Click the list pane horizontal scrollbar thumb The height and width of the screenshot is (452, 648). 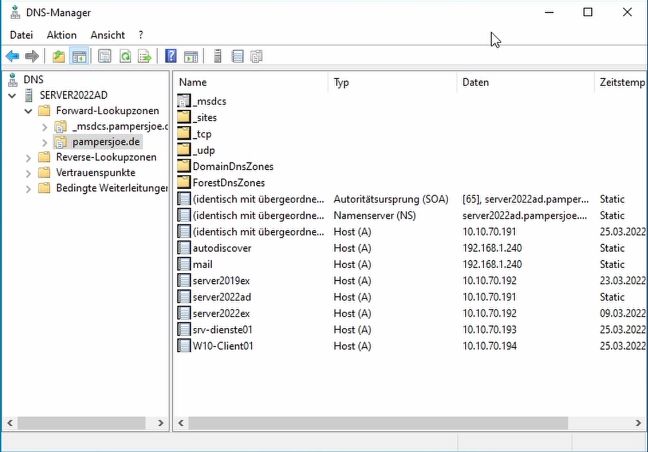(x=378, y=423)
